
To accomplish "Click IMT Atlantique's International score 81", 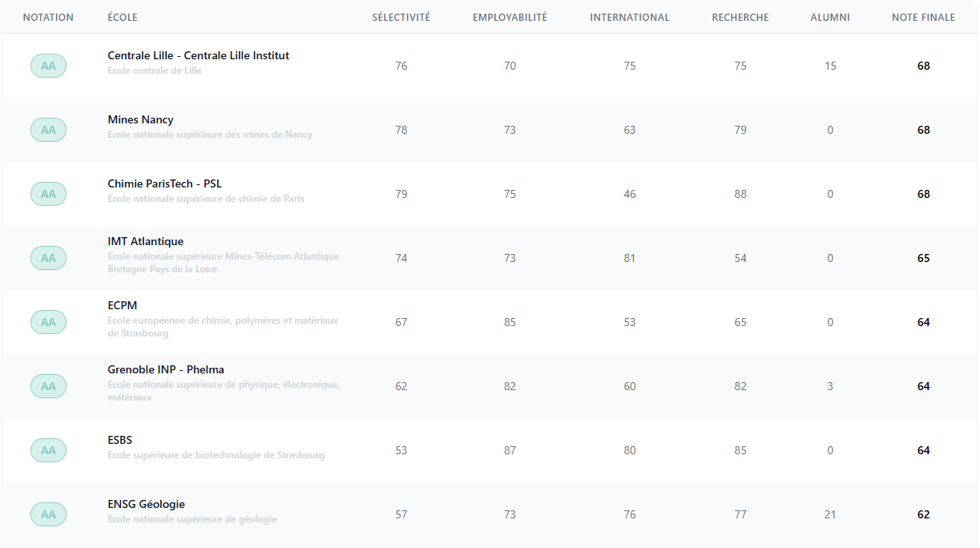I will (x=630, y=258).
